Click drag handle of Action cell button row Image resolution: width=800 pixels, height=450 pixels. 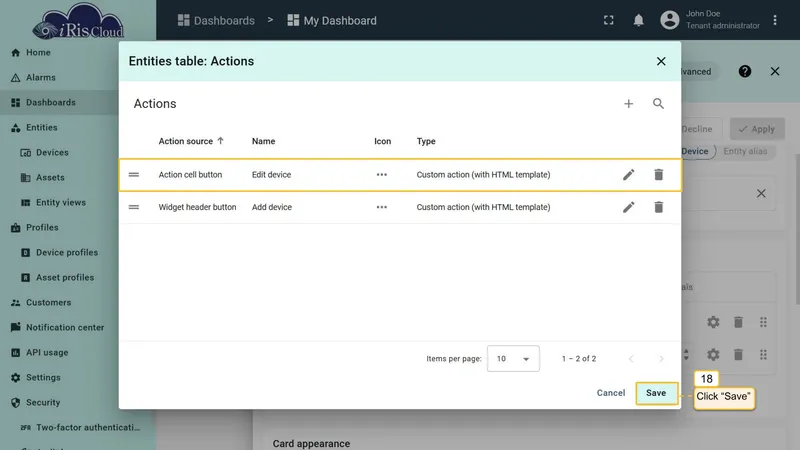(x=134, y=174)
